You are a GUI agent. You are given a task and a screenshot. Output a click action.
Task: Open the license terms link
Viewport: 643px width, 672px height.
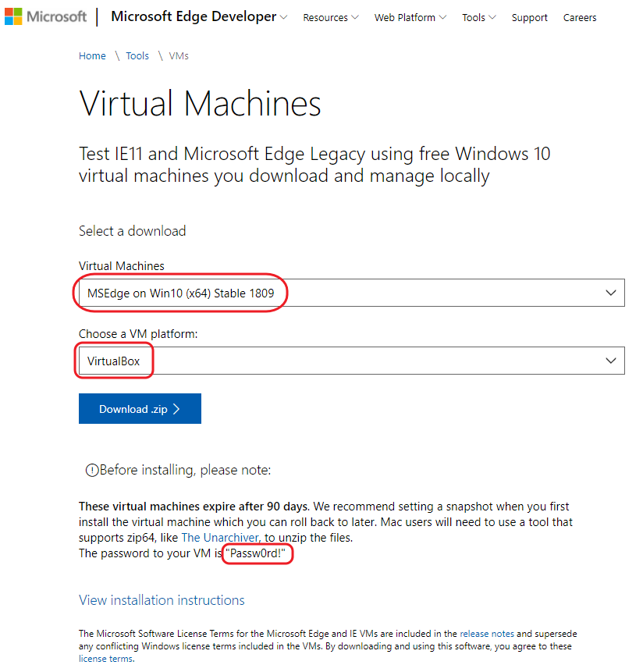point(106,659)
